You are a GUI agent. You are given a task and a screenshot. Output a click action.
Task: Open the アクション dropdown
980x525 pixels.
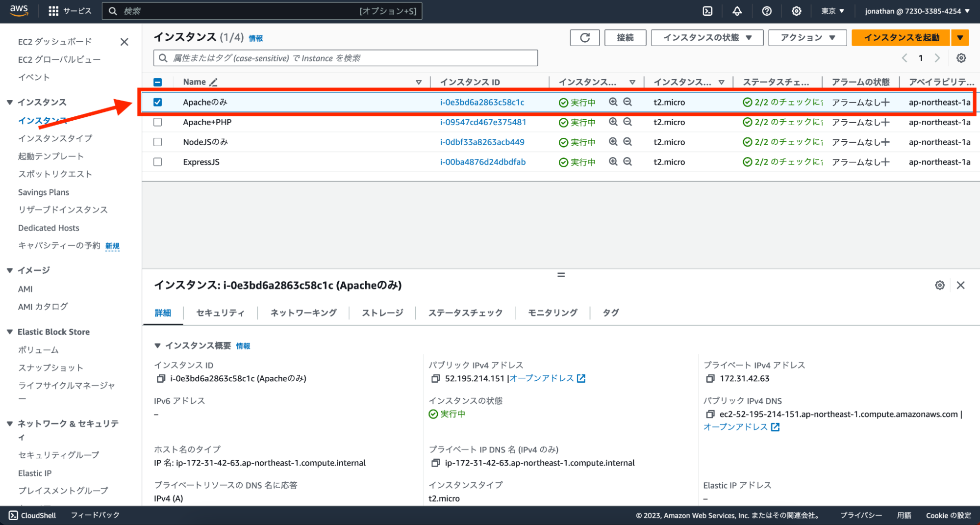pos(807,38)
